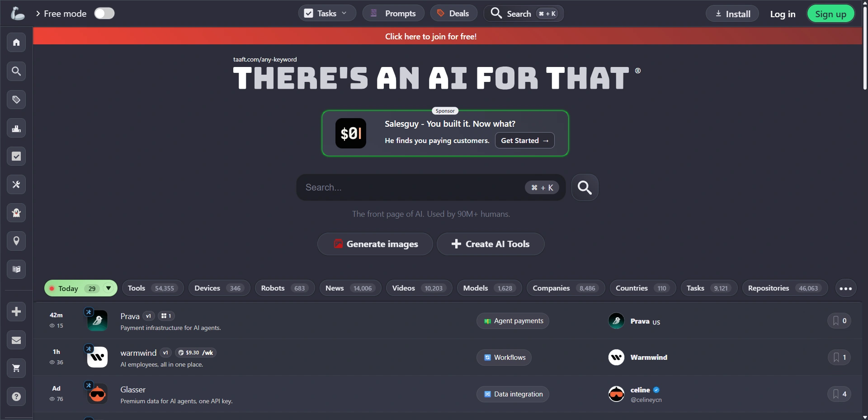Image resolution: width=868 pixels, height=420 pixels.
Task: Open the top bar Search button
Action: (524, 13)
